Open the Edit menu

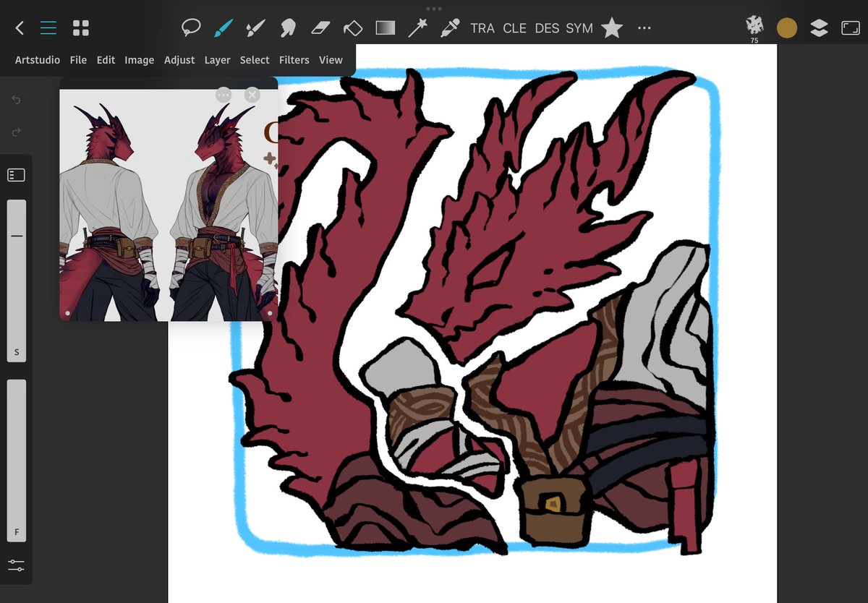106,60
